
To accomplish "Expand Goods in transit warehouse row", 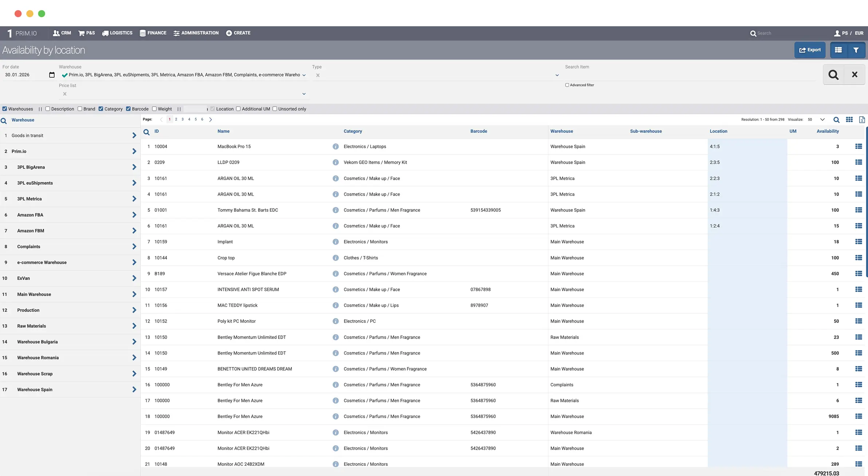I will pyautogui.click(x=134, y=136).
